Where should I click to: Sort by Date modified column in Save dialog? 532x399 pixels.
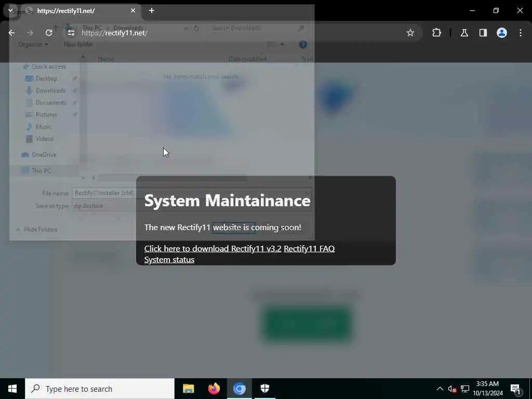[x=247, y=59]
